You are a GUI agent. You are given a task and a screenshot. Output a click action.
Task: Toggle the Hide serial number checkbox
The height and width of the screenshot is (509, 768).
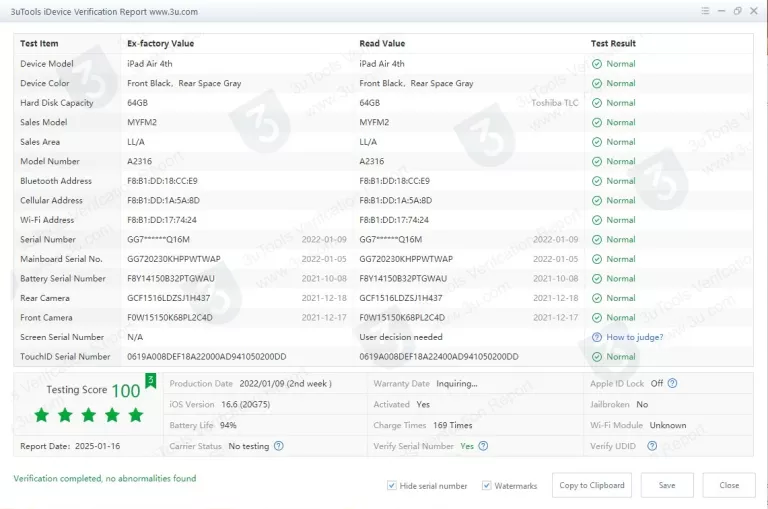[391, 485]
